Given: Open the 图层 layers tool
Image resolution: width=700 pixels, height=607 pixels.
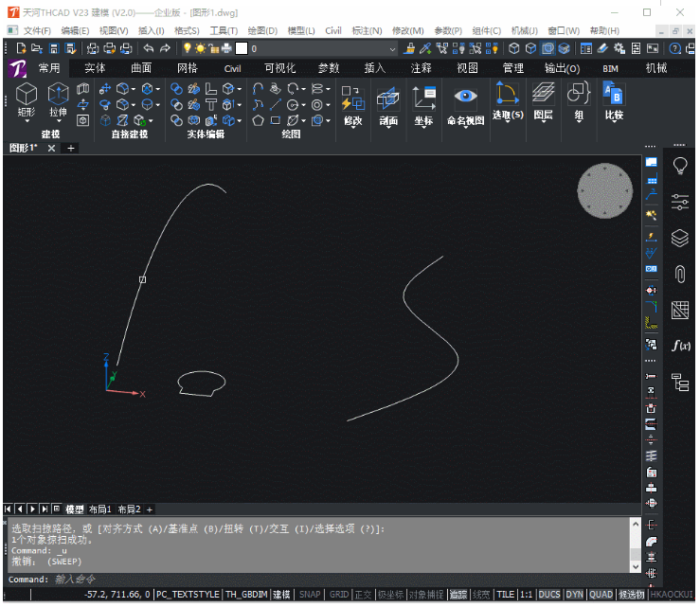Looking at the screenshot, I should [x=544, y=100].
